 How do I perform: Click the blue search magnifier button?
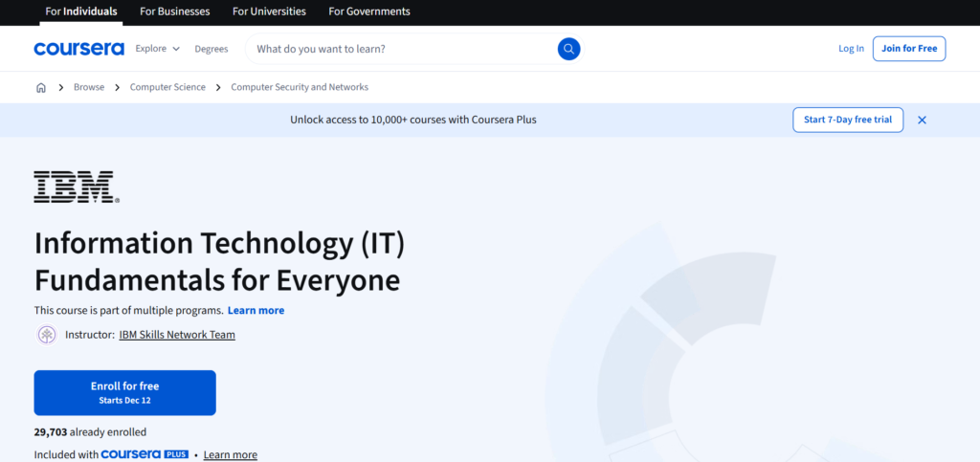pyautogui.click(x=568, y=49)
